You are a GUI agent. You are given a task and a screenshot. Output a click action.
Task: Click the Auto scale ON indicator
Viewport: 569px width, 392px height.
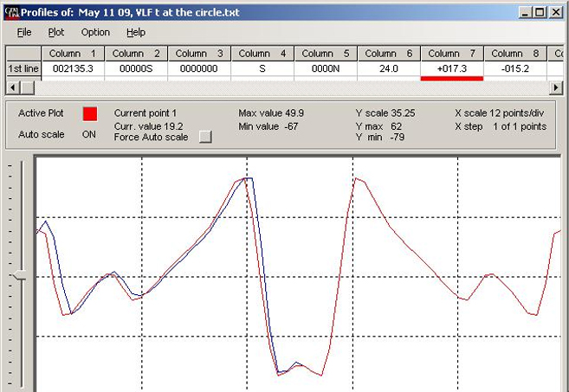point(88,134)
